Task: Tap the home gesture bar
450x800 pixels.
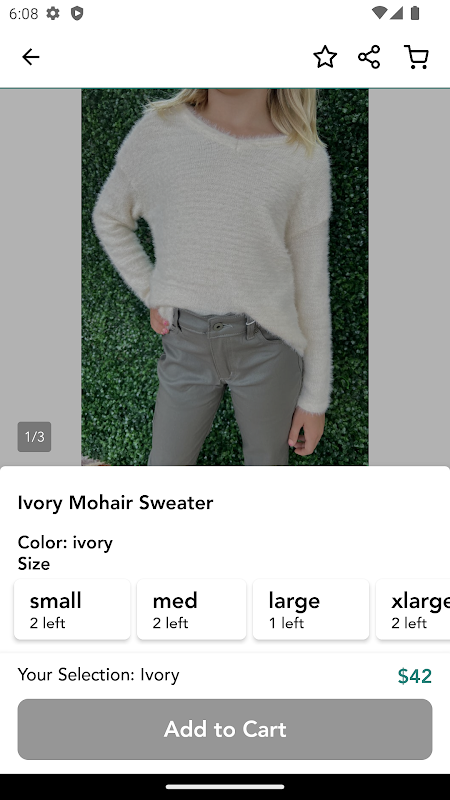Action: point(225,786)
